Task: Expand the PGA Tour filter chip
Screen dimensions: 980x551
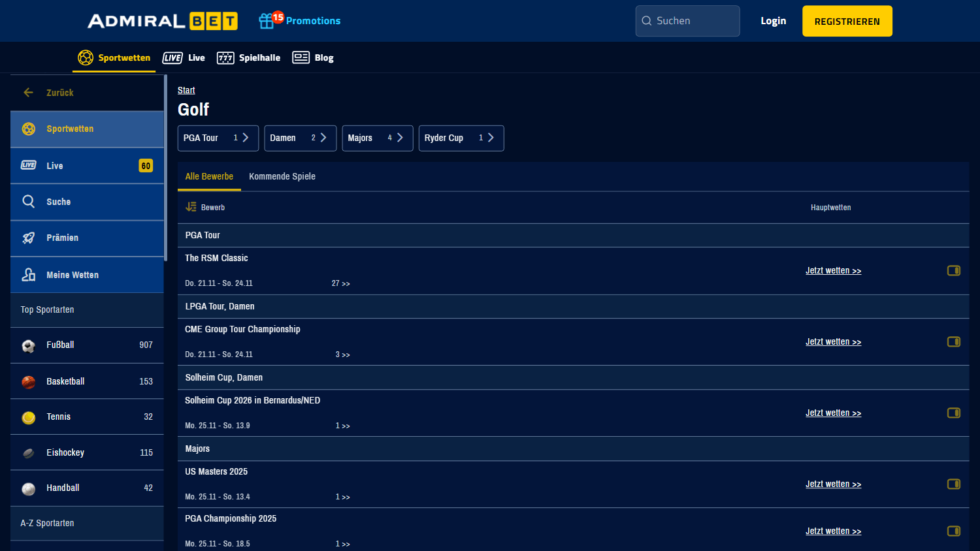Action: 218,138
